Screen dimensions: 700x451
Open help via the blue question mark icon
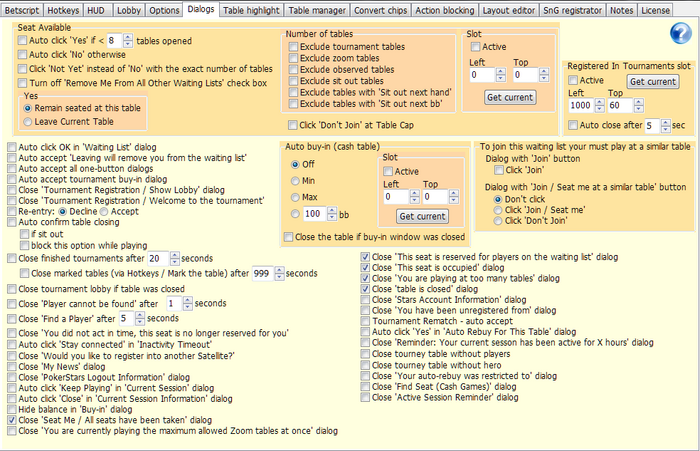(x=680, y=34)
